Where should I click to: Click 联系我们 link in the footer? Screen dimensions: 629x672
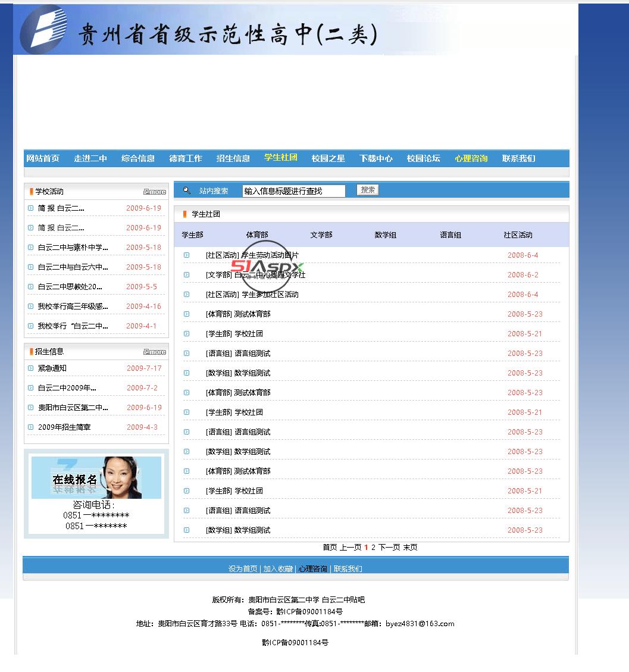tap(348, 568)
